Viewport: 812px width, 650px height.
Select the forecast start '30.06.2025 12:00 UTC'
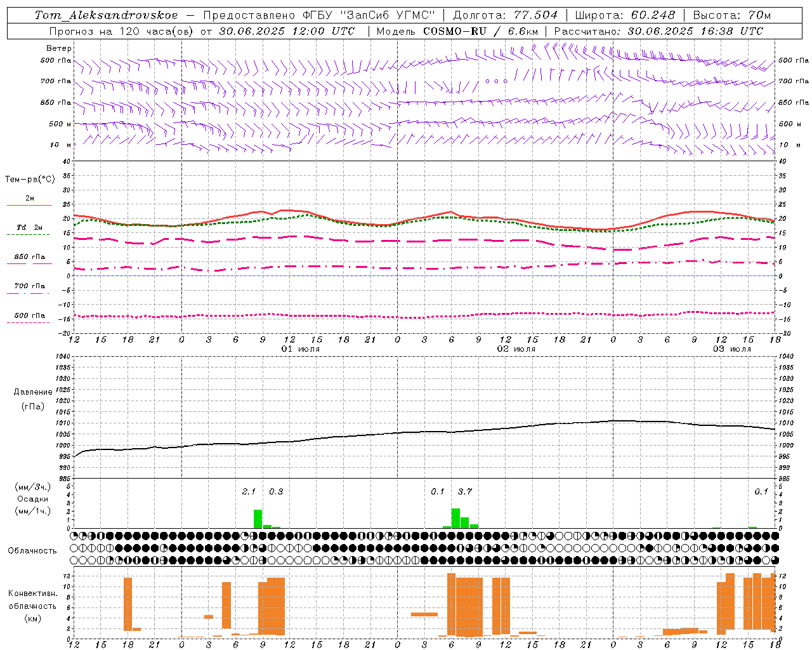(287, 31)
